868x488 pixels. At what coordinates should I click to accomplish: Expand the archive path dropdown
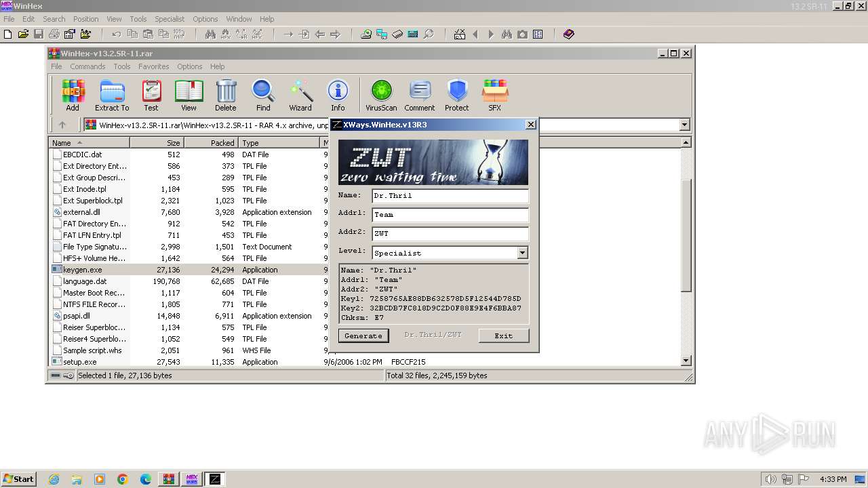(684, 125)
